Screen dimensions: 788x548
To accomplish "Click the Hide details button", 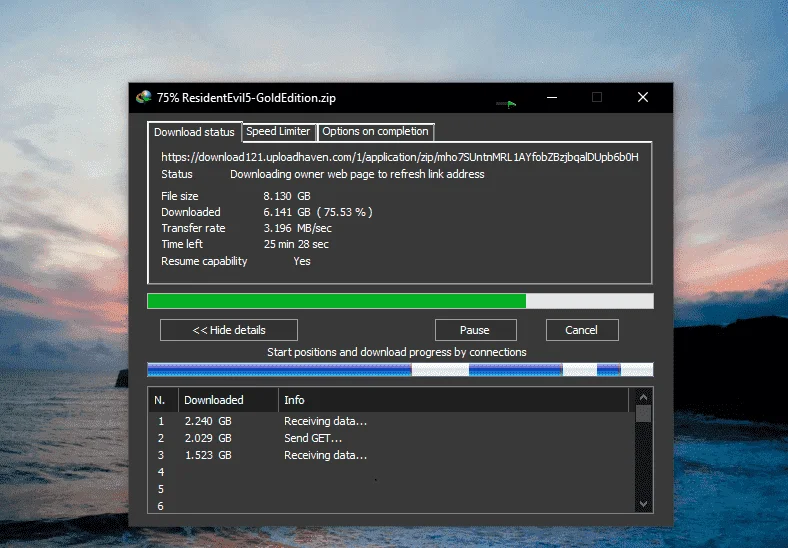I will [229, 330].
